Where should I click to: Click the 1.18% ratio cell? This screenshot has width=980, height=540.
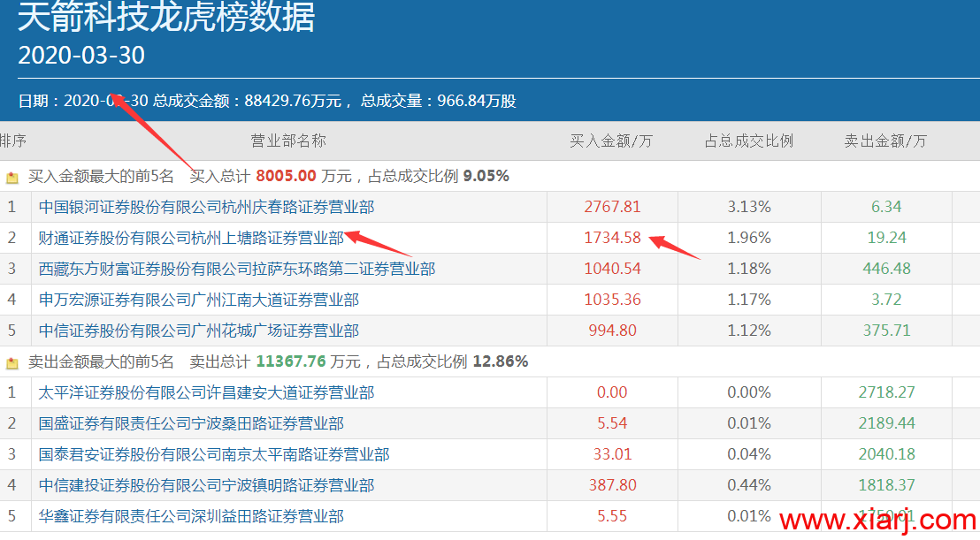tap(749, 269)
